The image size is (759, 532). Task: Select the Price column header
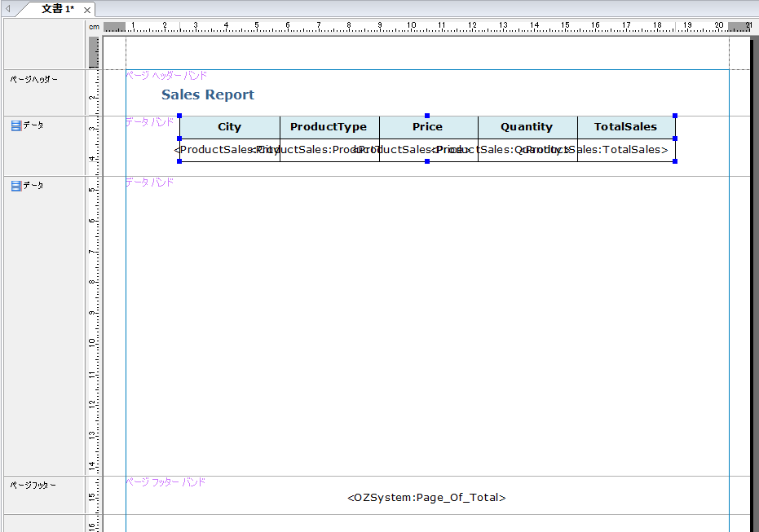pyautogui.click(x=428, y=127)
